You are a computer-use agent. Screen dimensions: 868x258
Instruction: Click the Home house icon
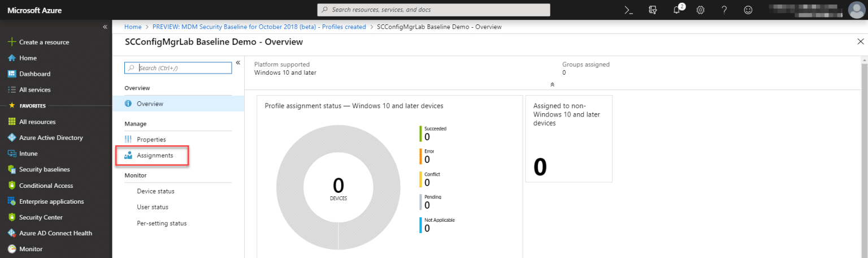tap(11, 58)
